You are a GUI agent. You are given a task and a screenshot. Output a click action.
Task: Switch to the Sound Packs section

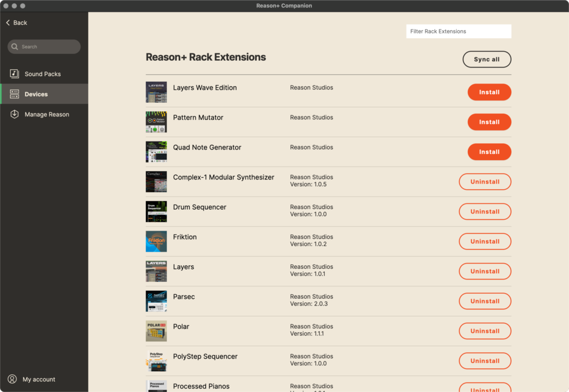point(43,73)
